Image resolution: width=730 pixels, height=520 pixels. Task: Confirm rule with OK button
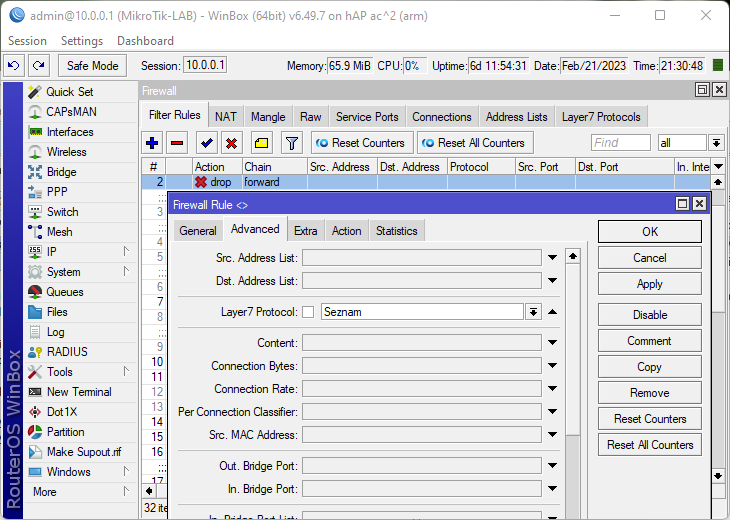(650, 232)
